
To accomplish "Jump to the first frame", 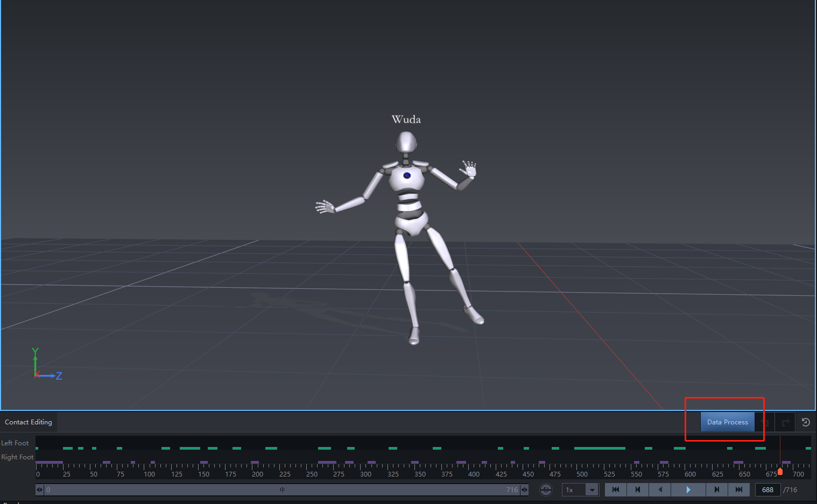I will (x=616, y=489).
